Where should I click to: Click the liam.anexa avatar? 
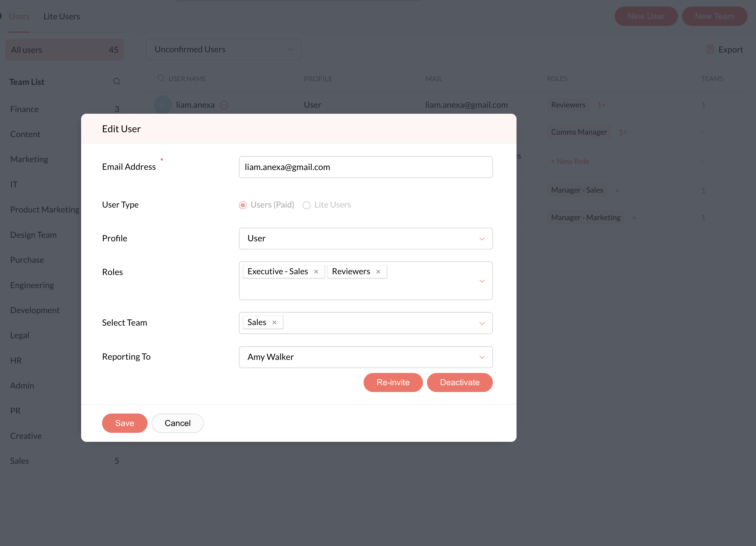[162, 105]
